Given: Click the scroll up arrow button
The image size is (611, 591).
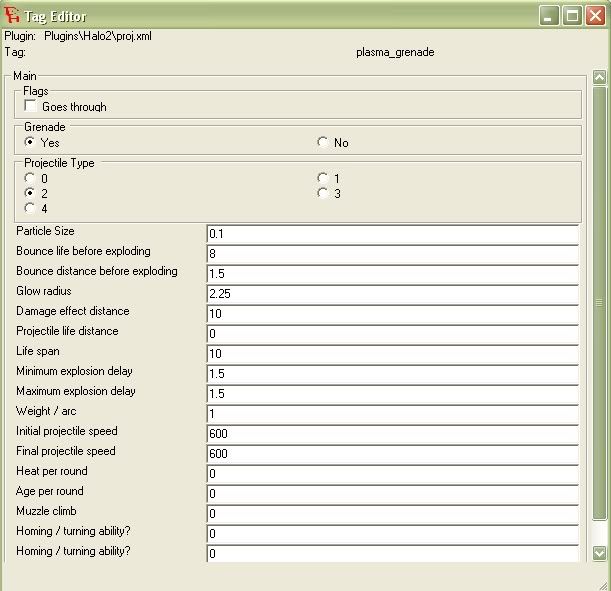Looking at the screenshot, I should [599, 77].
